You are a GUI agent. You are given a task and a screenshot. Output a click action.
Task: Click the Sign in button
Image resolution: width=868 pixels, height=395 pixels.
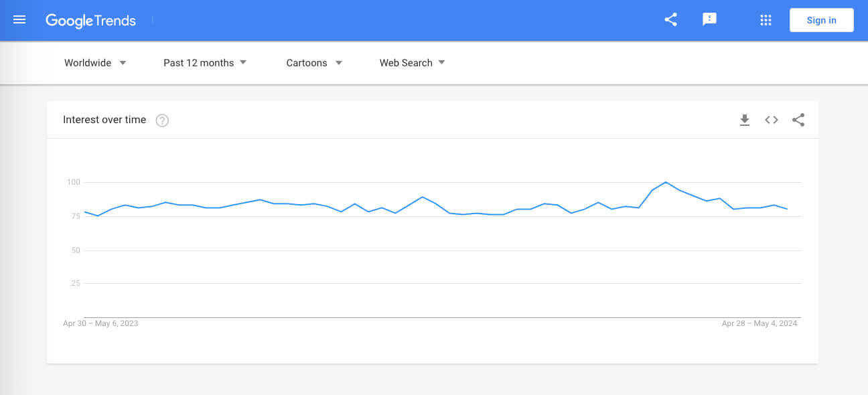pyautogui.click(x=821, y=20)
